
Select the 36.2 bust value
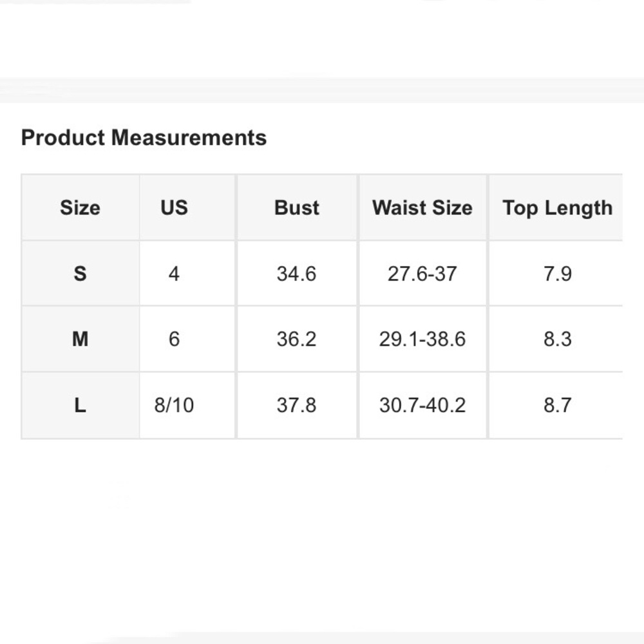(296, 339)
